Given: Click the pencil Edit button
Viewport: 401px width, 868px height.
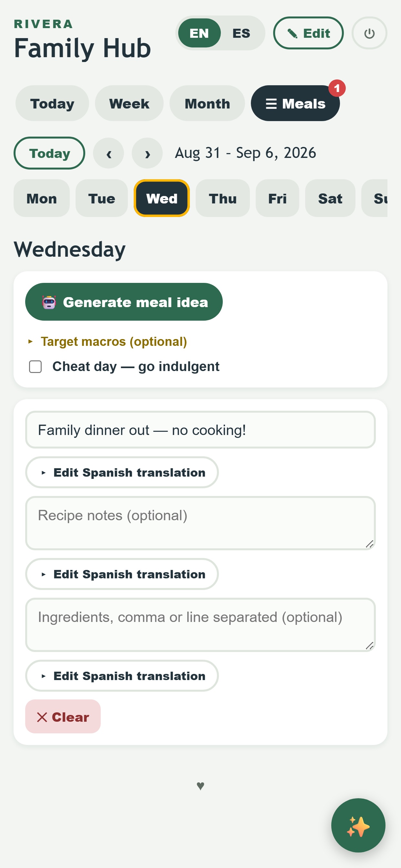Looking at the screenshot, I should pyautogui.click(x=308, y=33).
